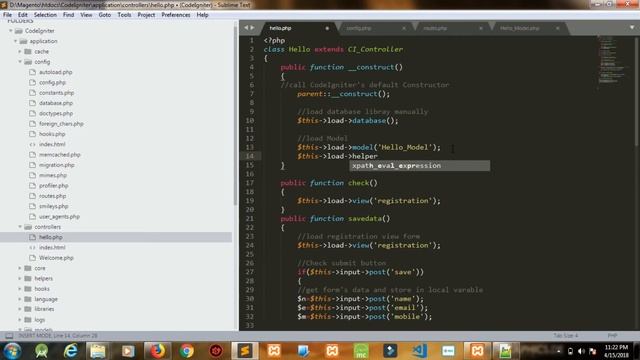
Task: Go to previous tab with left arrow
Action: click(x=246, y=28)
